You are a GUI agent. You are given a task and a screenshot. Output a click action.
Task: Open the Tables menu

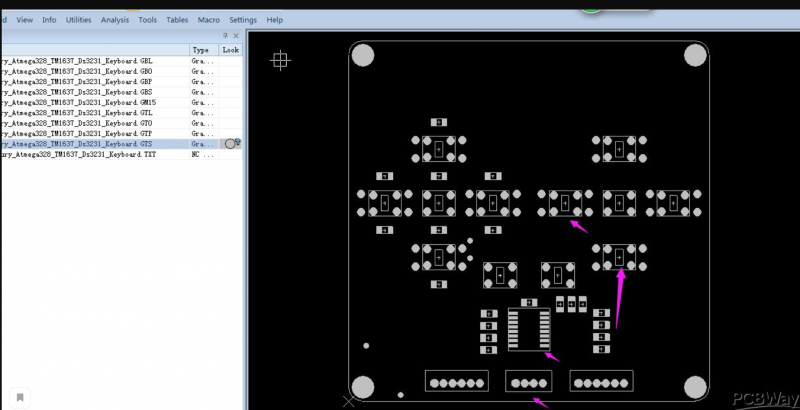[177, 20]
